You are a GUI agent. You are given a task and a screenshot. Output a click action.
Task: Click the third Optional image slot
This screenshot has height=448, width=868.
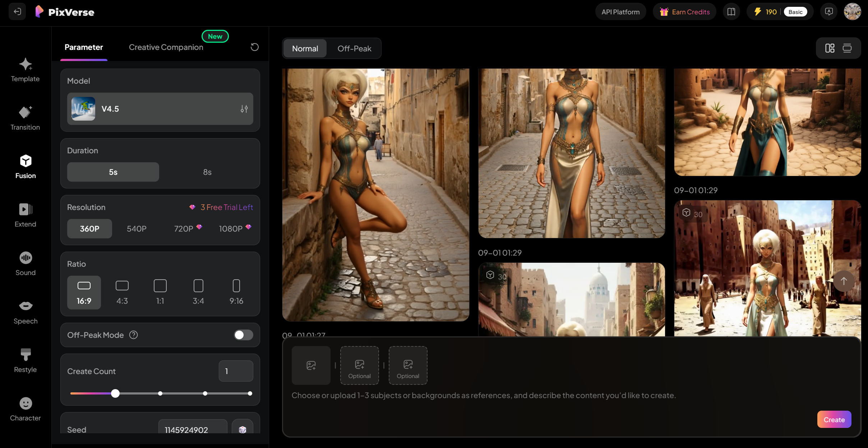[x=408, y=365]
